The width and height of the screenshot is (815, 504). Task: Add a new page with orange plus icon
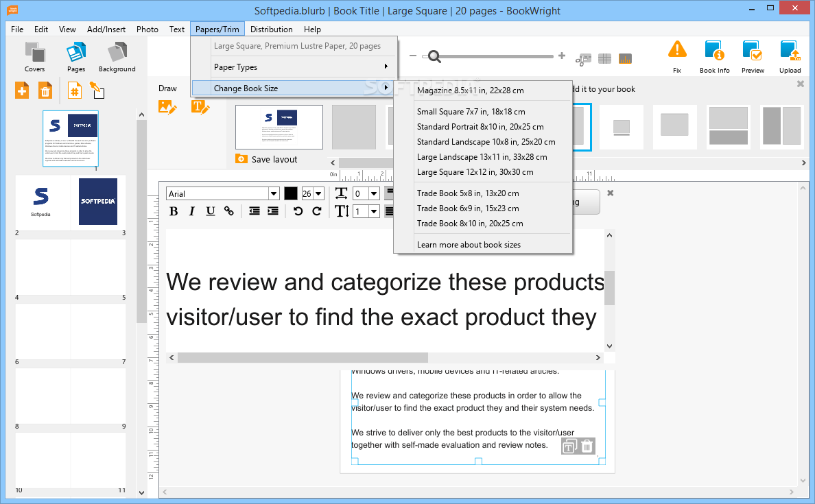pos(22,91)
